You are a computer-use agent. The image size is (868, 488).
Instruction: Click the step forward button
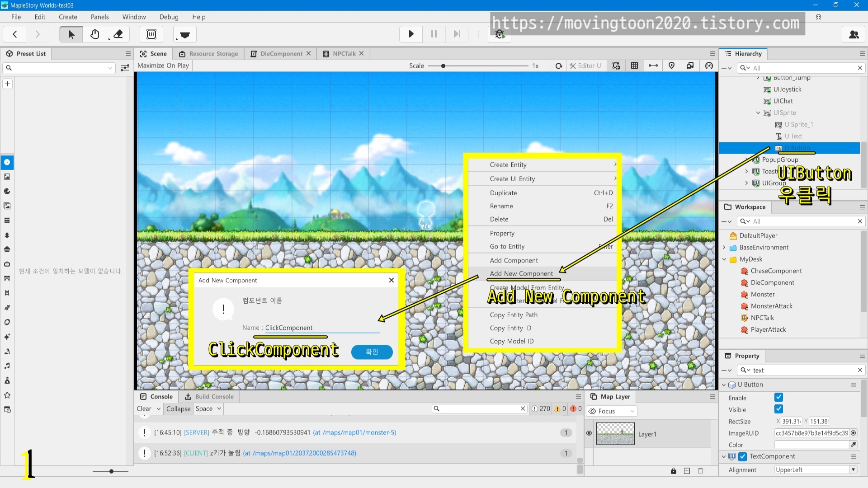(x=457, y=34)
